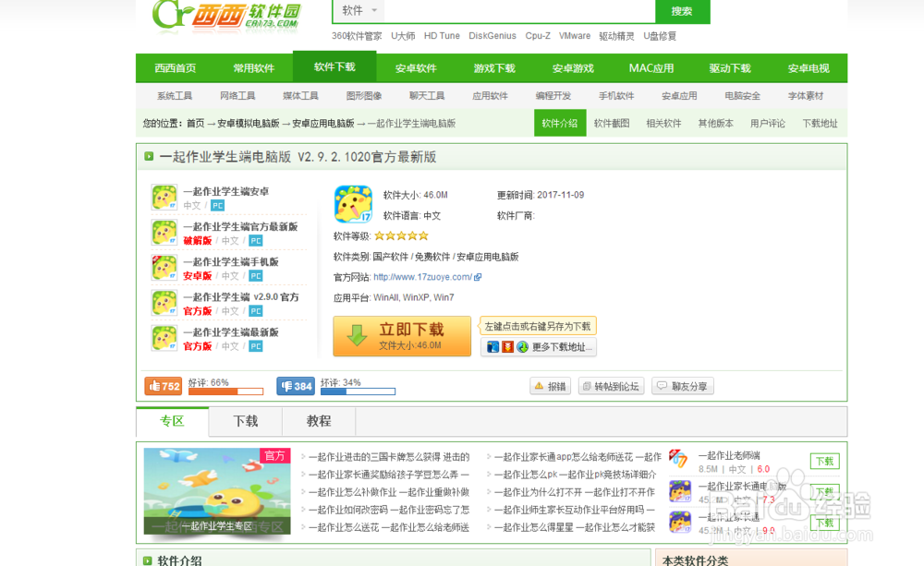Screen dimensions: 924x566
Task: Click the icon beside 一起作业学生端安卓
Action: point(164,198)
